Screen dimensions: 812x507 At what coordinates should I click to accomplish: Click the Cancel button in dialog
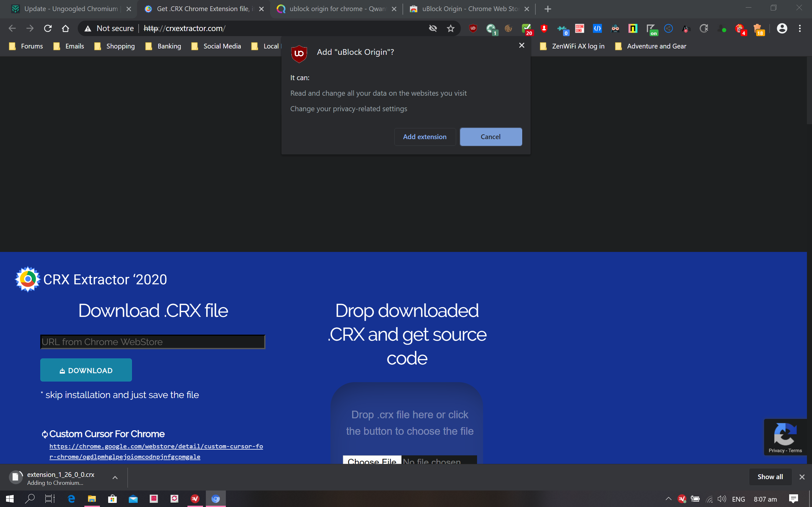pos(490,136)
